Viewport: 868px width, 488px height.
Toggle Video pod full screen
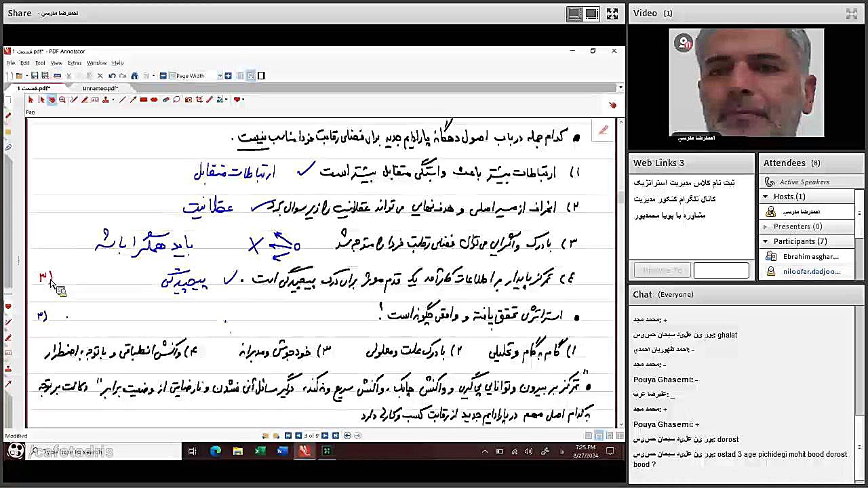pos(852,14)
